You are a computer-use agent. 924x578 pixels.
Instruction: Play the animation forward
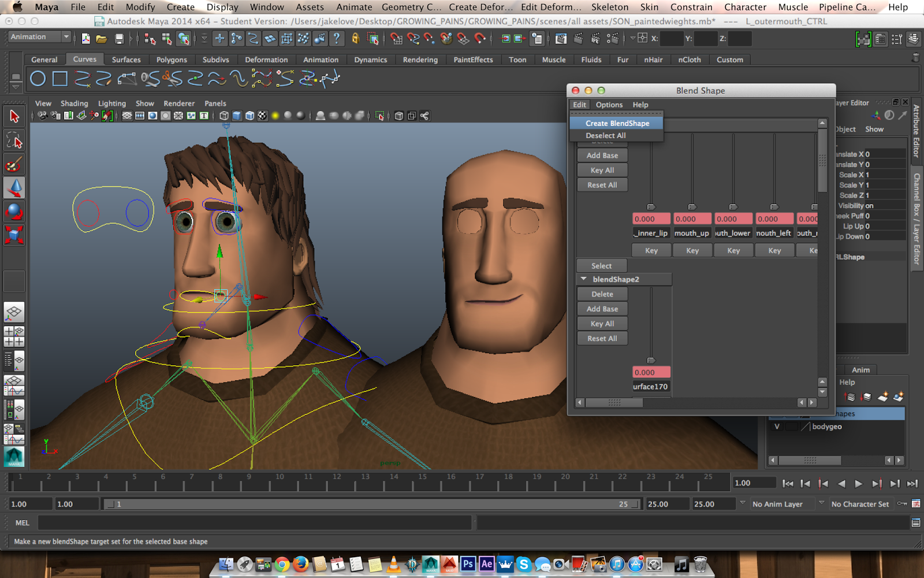point(859,483)
